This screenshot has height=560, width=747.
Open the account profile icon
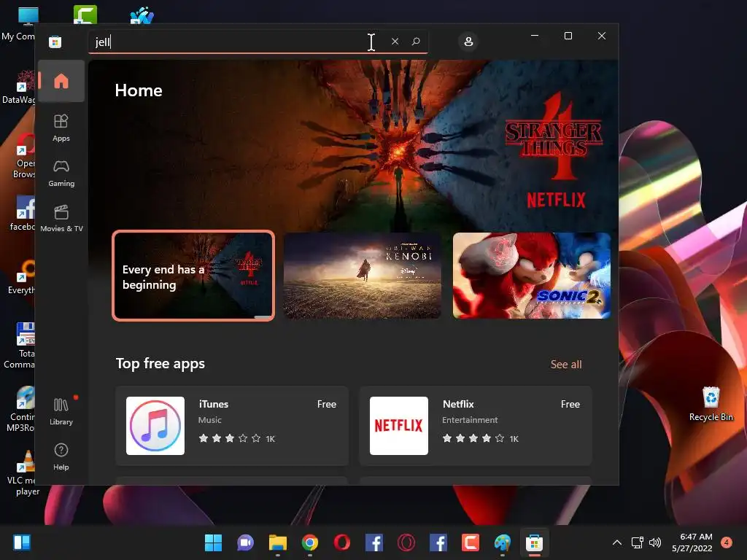click(468, 42)
